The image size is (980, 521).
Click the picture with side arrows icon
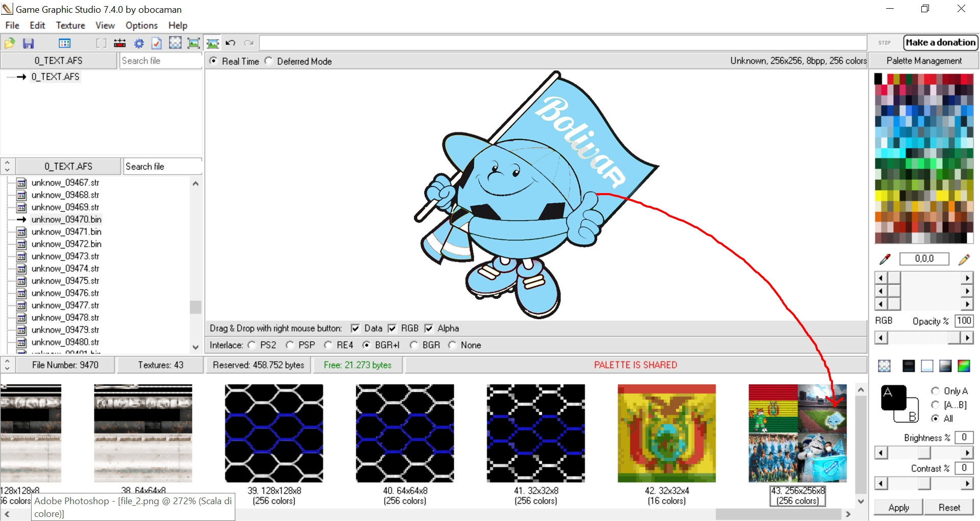(x=213, y=43)
